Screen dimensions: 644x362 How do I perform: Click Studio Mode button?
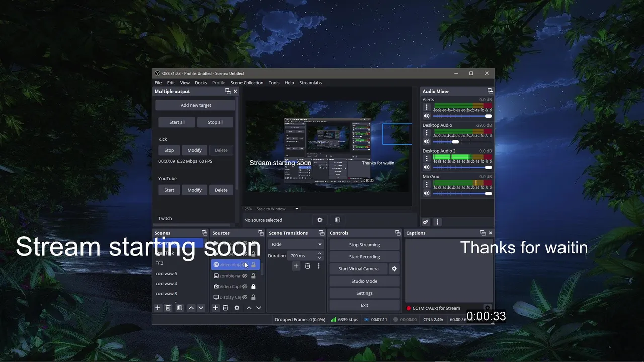coord(364,281)
